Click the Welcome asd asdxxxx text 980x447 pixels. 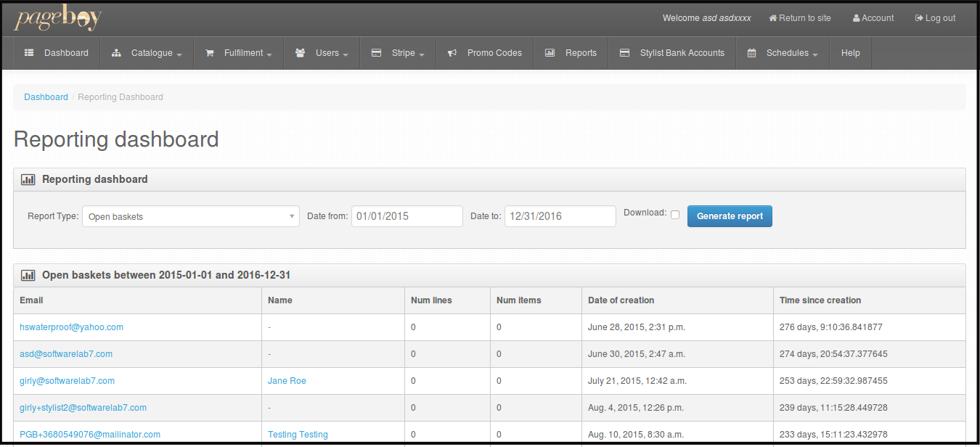click(x=707, y=18)
